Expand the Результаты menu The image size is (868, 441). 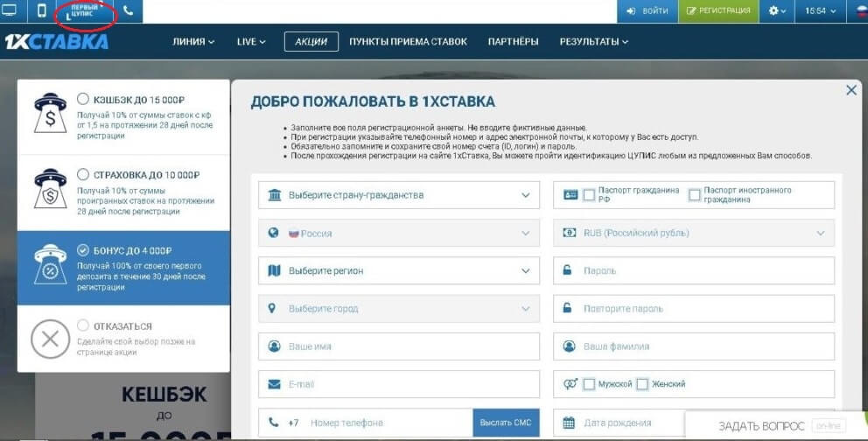593,41
